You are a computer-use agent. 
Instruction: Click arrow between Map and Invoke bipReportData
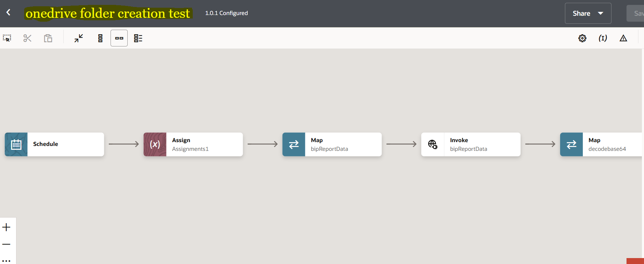coord(402,144)
